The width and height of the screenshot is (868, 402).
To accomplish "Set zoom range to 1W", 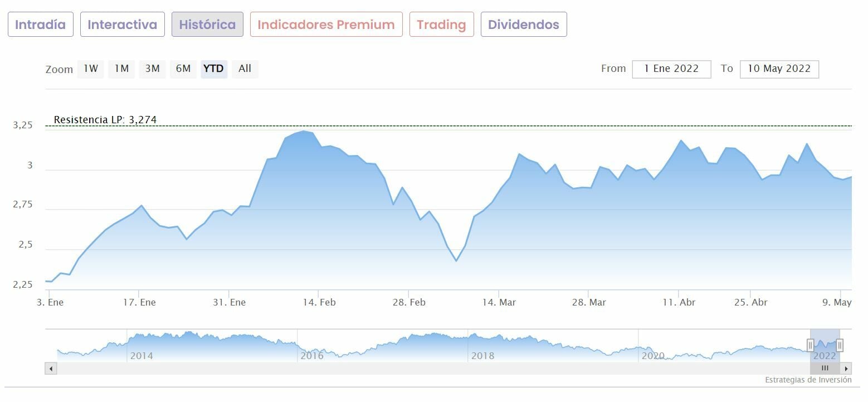I will pyautogui.click(x=90, y=69).
